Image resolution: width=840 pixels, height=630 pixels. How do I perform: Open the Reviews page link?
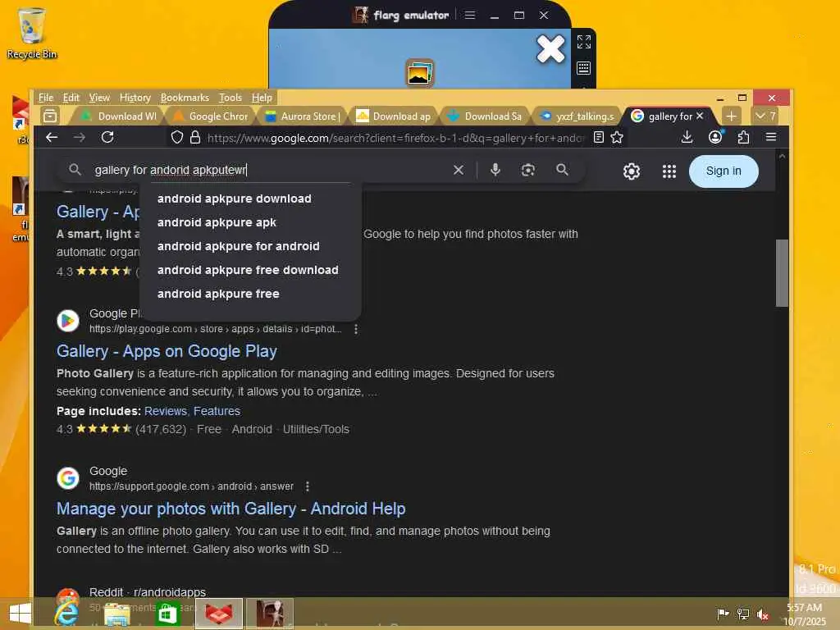pyautogui.click(x=166, y=411)
